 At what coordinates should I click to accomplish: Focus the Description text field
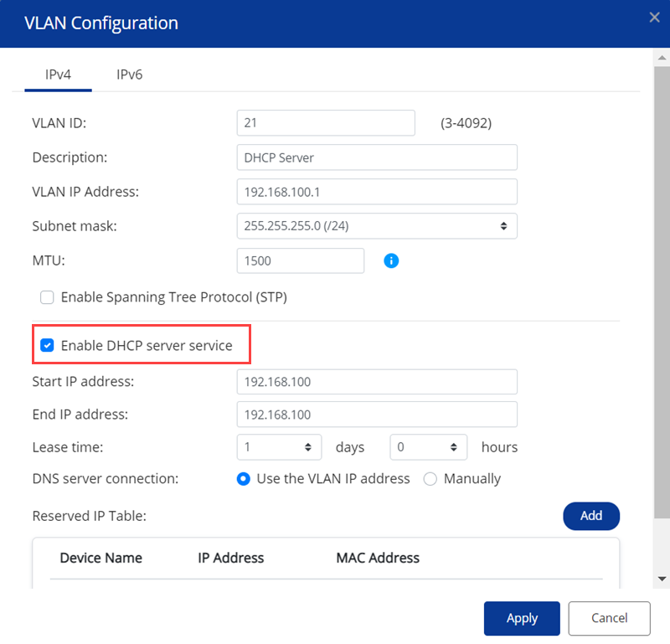click(377, 157)
